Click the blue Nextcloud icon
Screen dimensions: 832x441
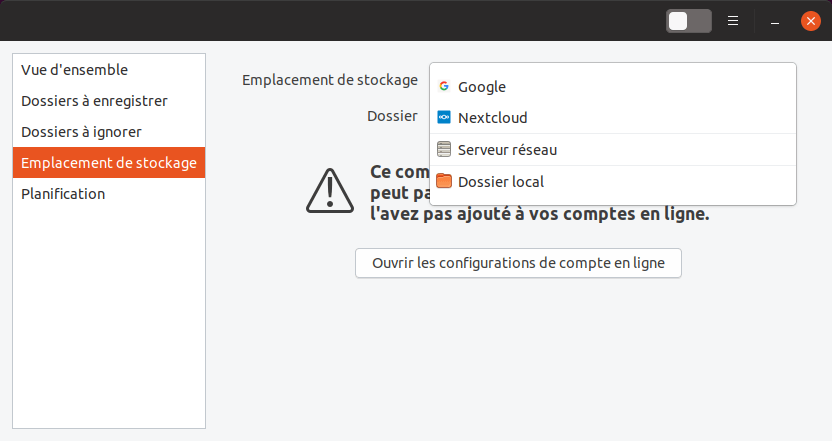click(444, 118)
